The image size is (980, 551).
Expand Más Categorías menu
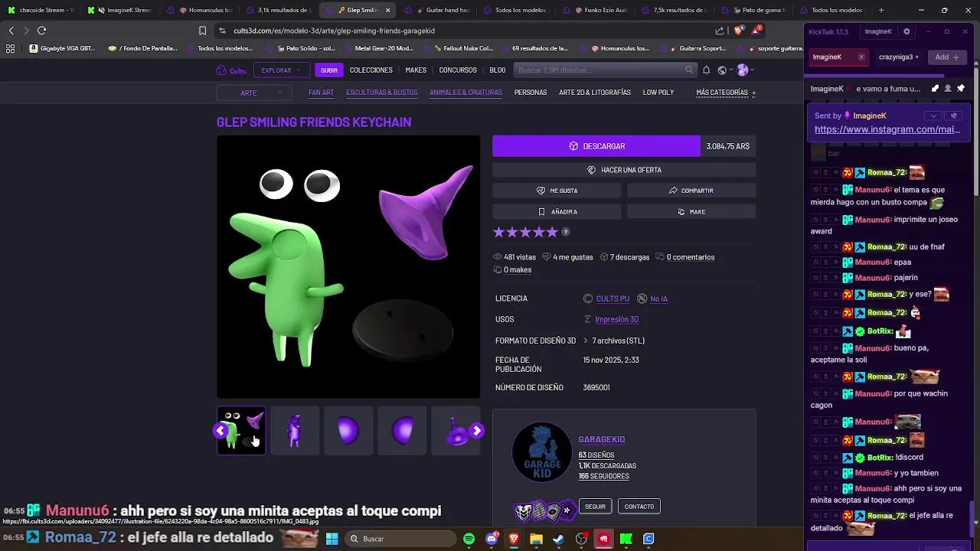pyautogui.click(x=726, y=93)
